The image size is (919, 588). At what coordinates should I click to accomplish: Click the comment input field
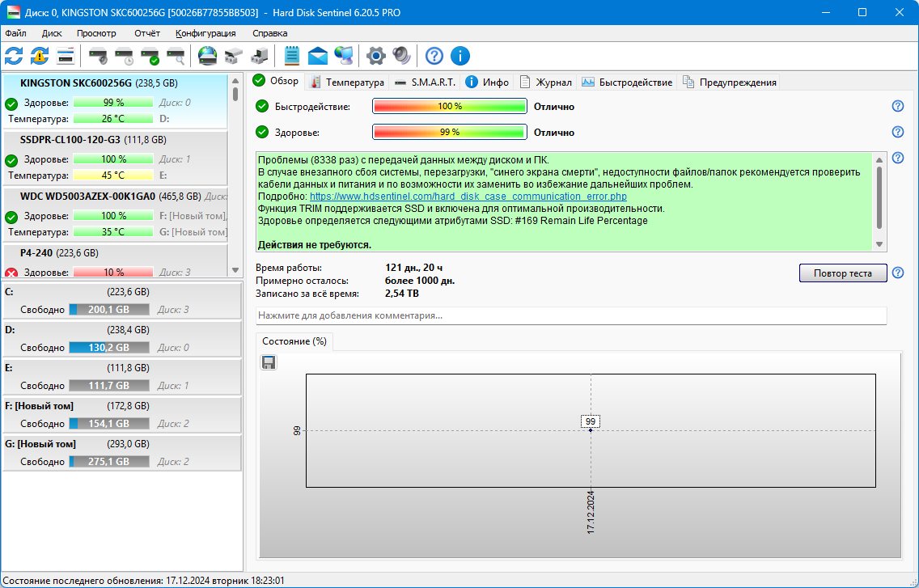571,315
